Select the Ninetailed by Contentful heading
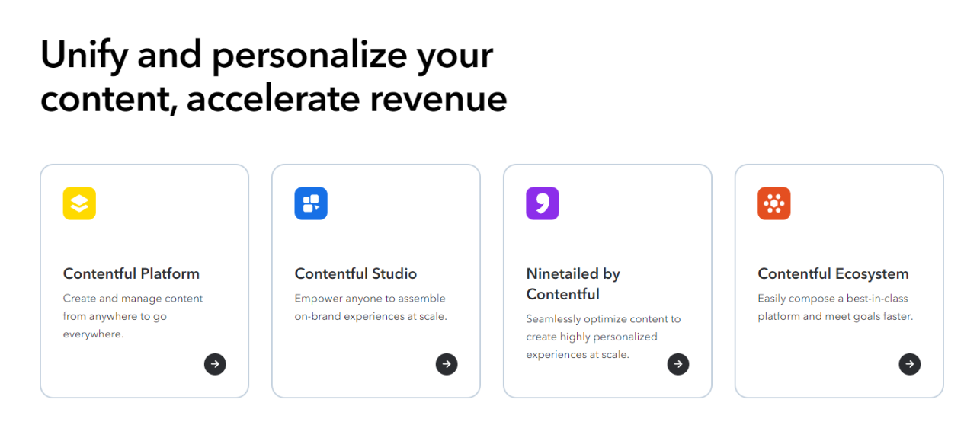Image resolution: width=980 pixels, height=422 pixels. coord(573,283)
